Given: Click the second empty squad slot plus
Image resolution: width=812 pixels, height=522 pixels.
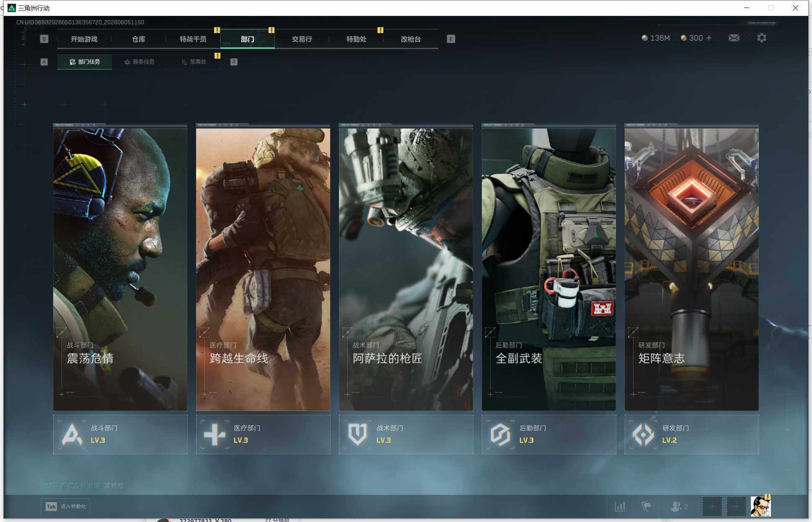Looking at the screenshot, I should pyautogui.click(x=736, y=507).
